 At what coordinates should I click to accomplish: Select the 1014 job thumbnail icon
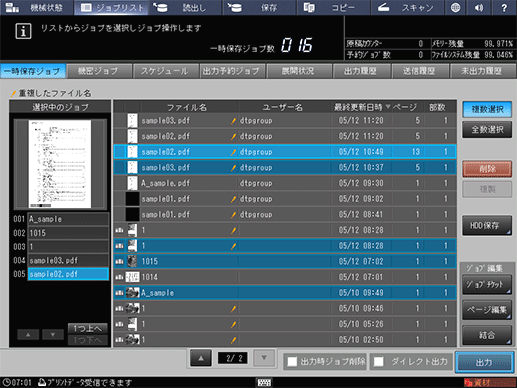click(132, 277)
